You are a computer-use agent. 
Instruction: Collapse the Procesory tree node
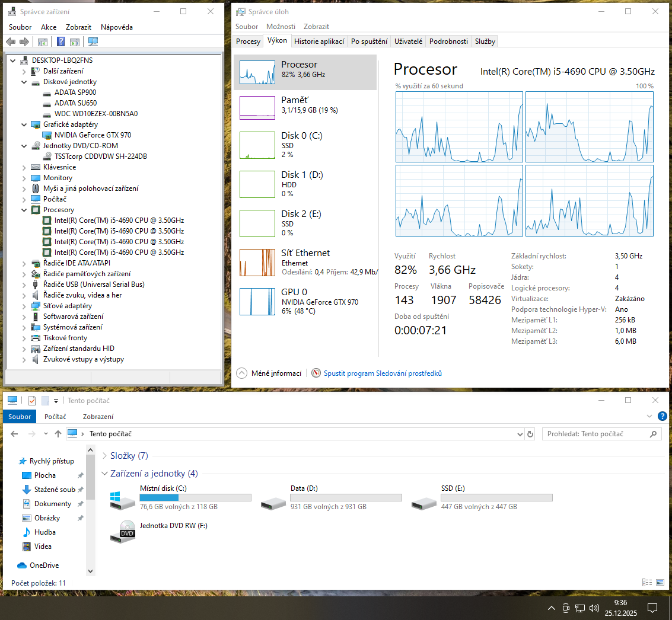pos(24,210)
